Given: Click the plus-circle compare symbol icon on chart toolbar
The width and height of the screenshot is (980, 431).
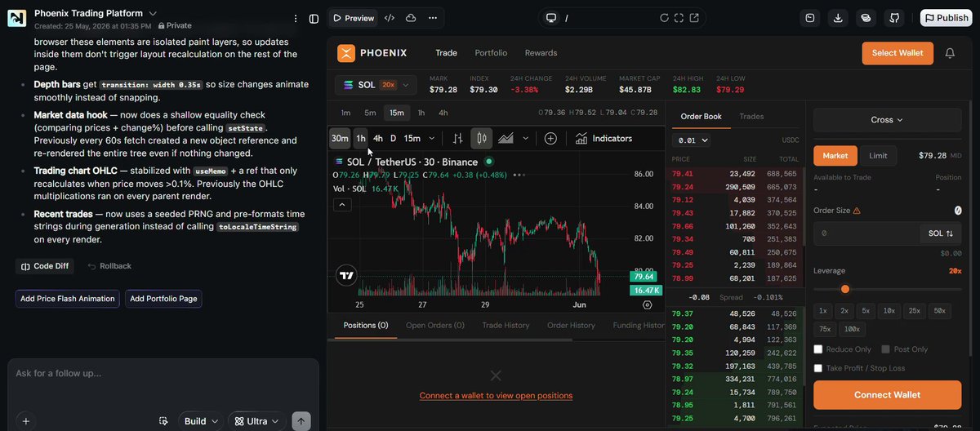Looking at the screenshot, I should point(550,138).
